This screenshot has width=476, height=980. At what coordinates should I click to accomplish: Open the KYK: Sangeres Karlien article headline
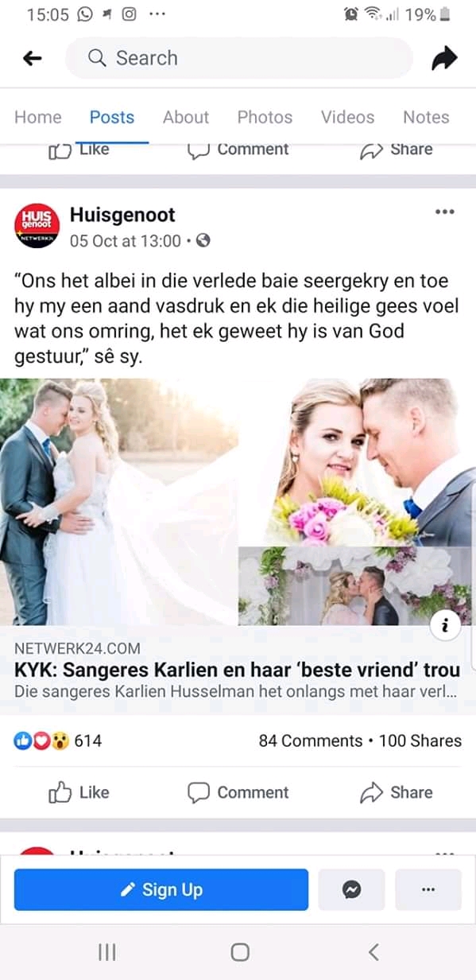point(237,670)
